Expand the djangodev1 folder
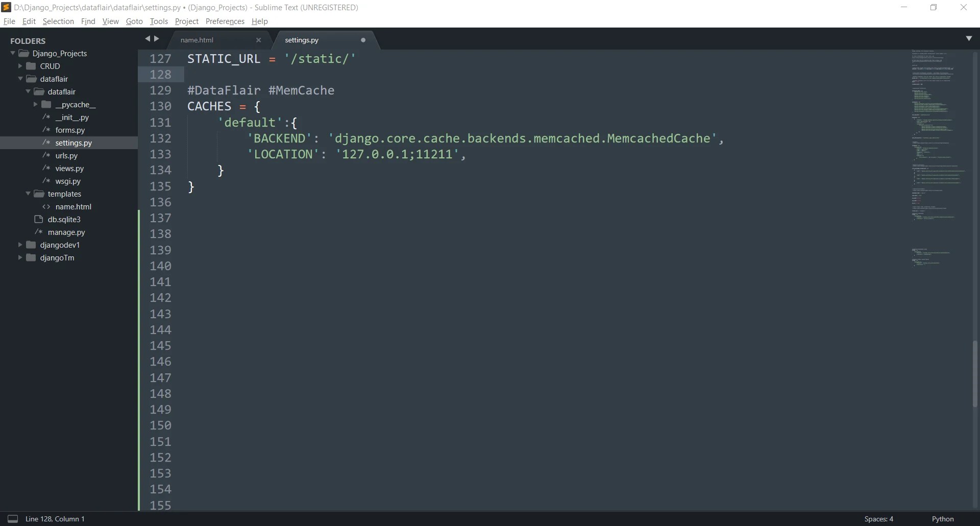This screenshot has width=980, height=526. tap(19, 245)
